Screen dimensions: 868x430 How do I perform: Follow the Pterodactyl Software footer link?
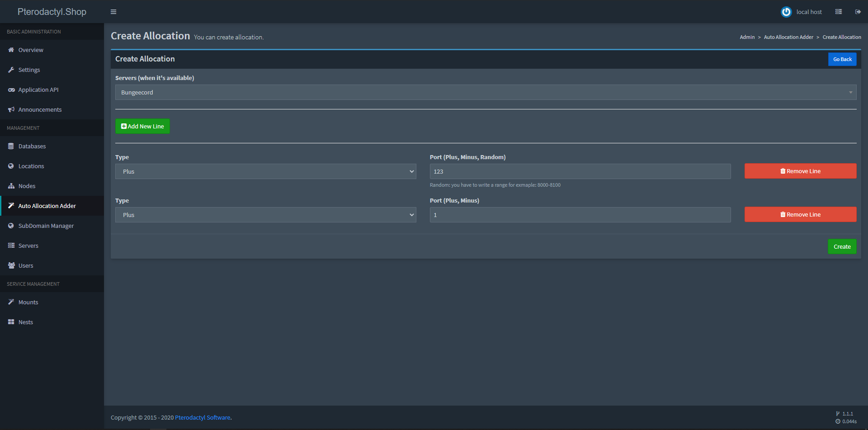coord(203,418)
